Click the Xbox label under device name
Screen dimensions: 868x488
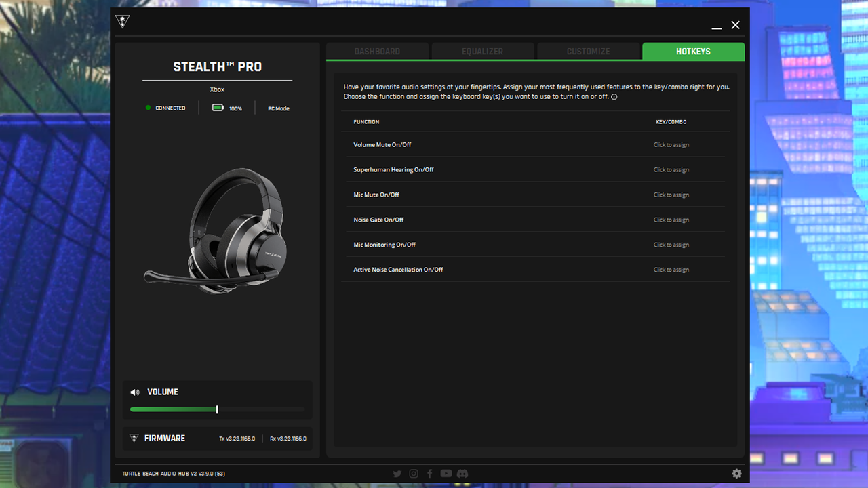pos(217,89)
